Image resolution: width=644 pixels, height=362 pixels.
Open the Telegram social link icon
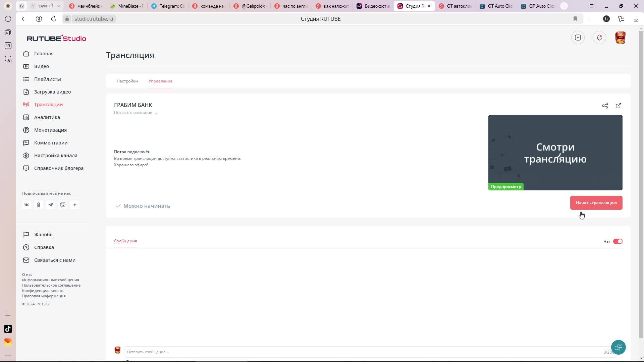51,205
